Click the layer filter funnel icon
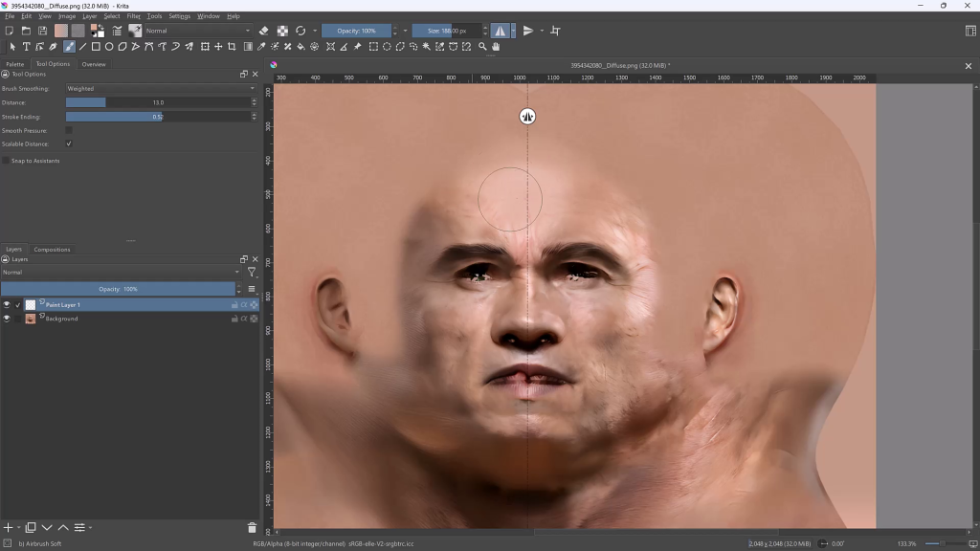980x551 pixels. coord(251,273)
